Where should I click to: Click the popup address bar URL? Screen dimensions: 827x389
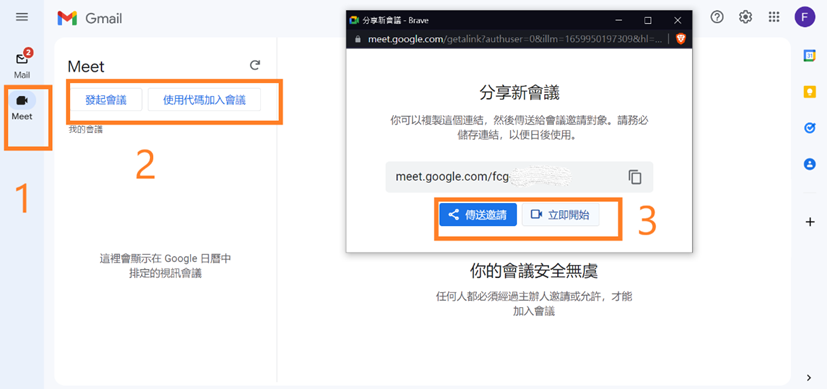pyautogui.click(x=514, y=39)
